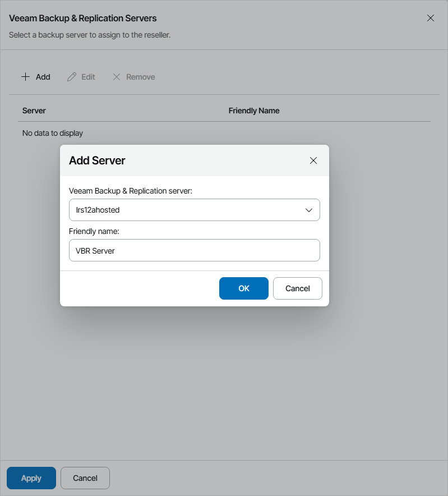Expand the server dropdown chevron arrow
The image size is (448, 496).
pyautogui.click(x=308, y=210)
